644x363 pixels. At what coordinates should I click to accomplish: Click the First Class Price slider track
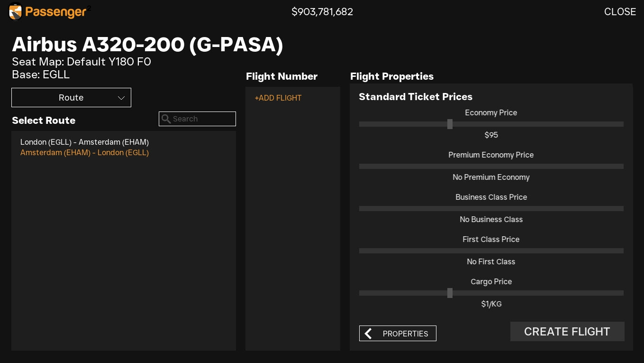[491, 251]
